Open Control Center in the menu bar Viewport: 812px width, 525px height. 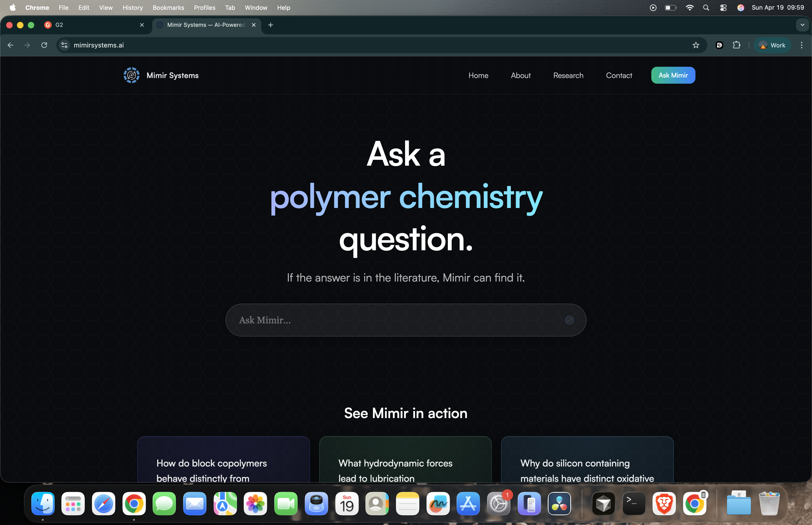tap(723, 8)
